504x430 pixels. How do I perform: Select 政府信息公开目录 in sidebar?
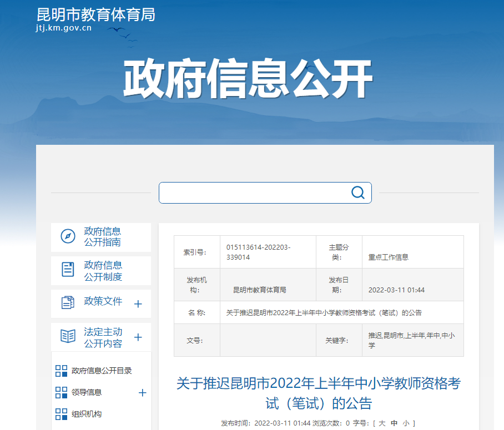[x=102, y=371]
